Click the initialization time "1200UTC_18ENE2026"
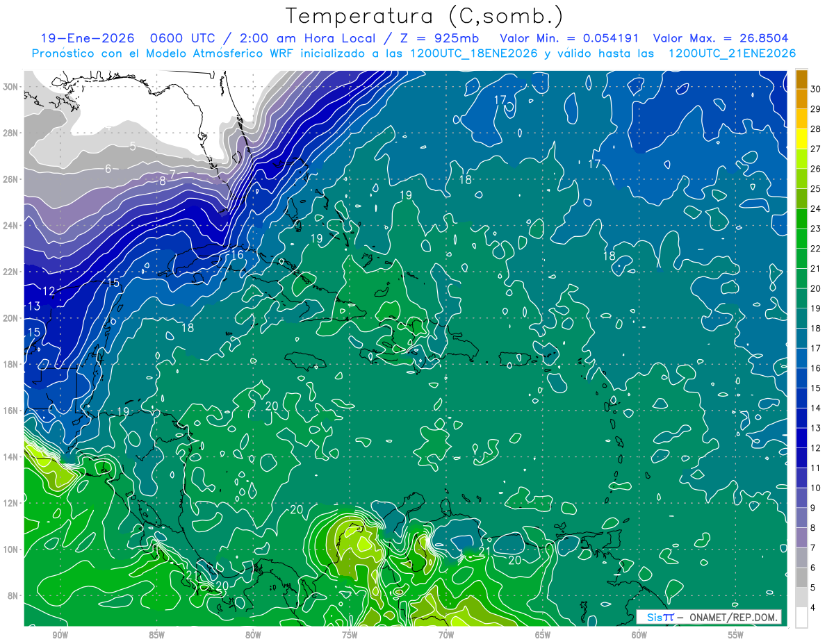This screenshot has width=834, height=644. [473, 53]
